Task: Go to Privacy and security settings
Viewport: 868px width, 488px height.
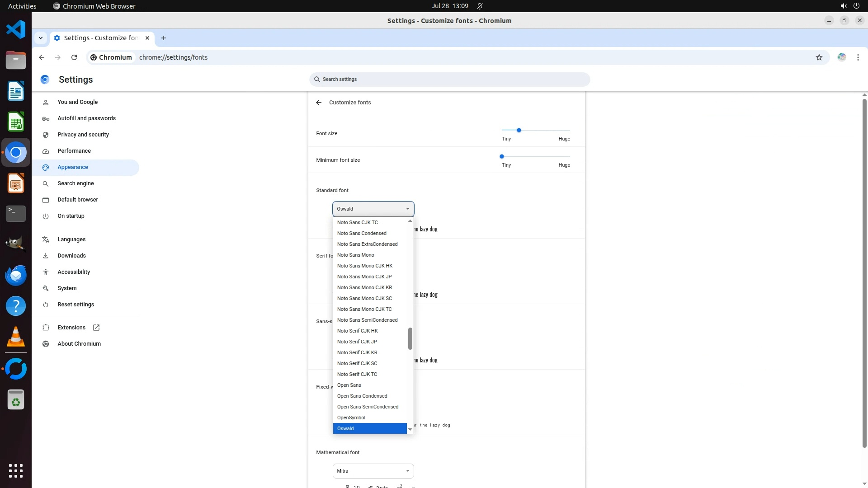Action: (x=83, y=135)
